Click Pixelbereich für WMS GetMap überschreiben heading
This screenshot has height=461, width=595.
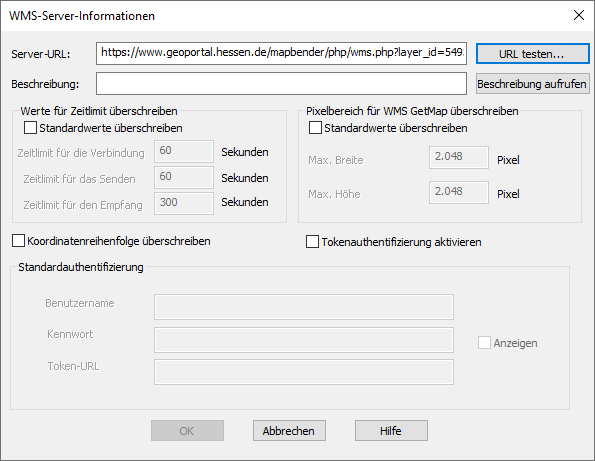click(x=412, y=111)
